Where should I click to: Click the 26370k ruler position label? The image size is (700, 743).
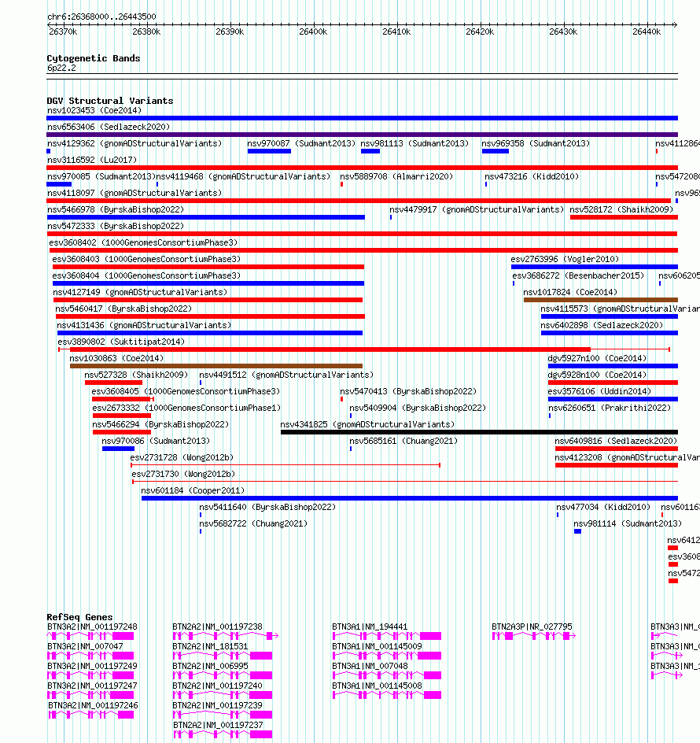pyautogui.click(x=63, y=31)
